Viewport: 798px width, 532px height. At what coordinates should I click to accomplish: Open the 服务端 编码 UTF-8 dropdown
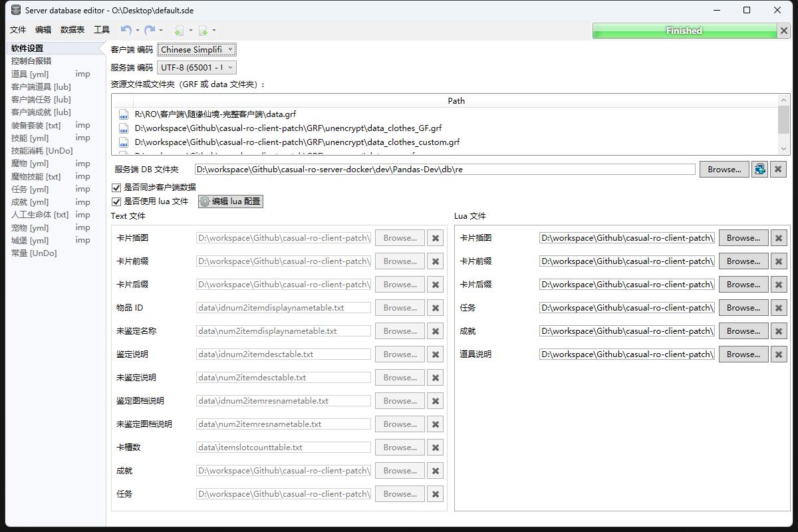[x=197, y=67]
